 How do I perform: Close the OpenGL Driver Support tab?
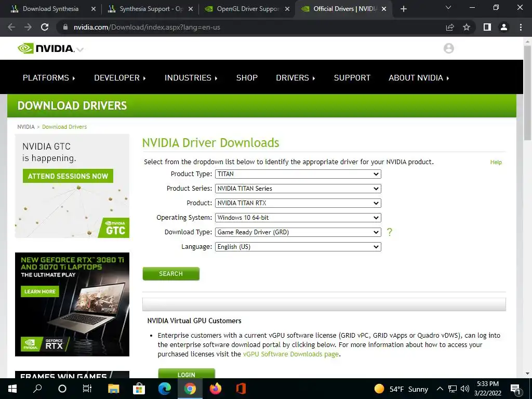[287, 9]
